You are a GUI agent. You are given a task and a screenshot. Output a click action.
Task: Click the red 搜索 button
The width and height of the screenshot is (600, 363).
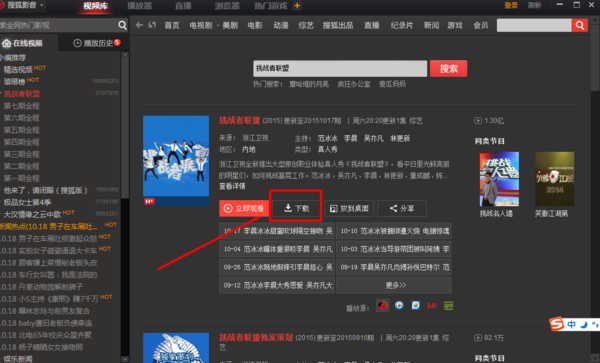(x=448, y=68)
